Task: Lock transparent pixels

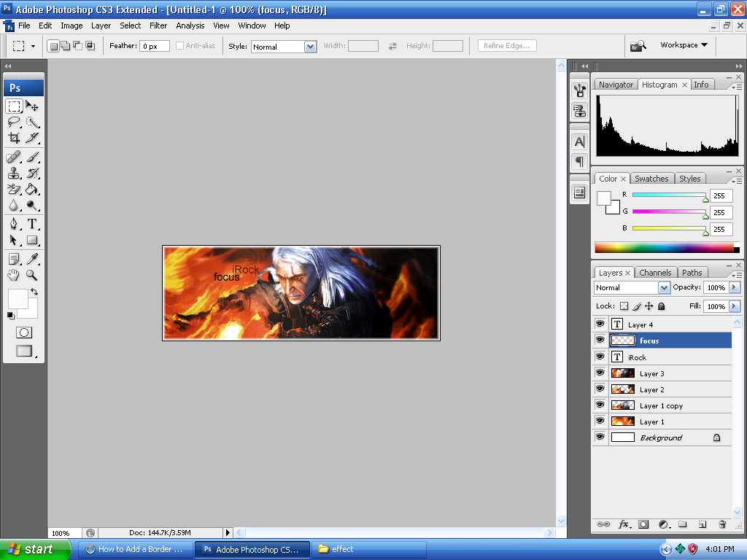Action: (624, 306)
